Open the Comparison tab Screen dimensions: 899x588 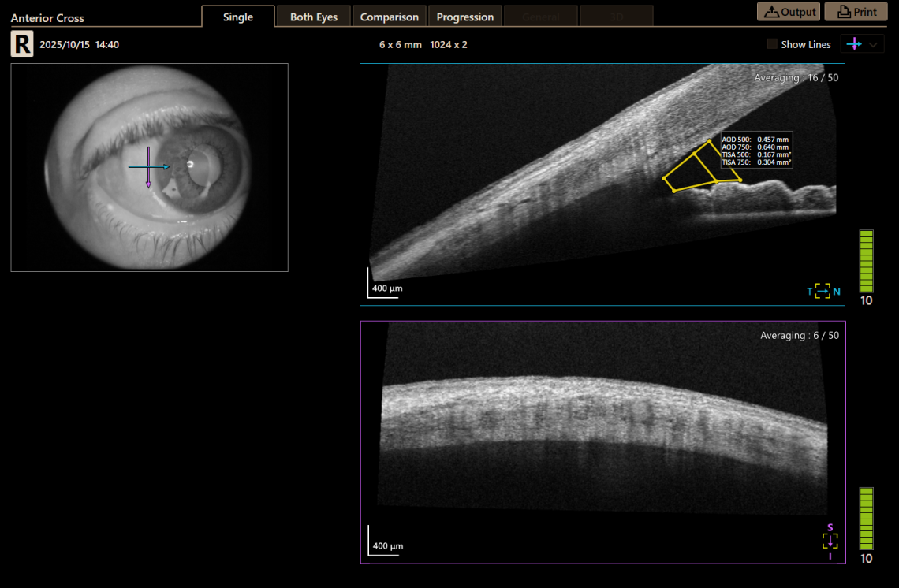[x=389, y=16]
